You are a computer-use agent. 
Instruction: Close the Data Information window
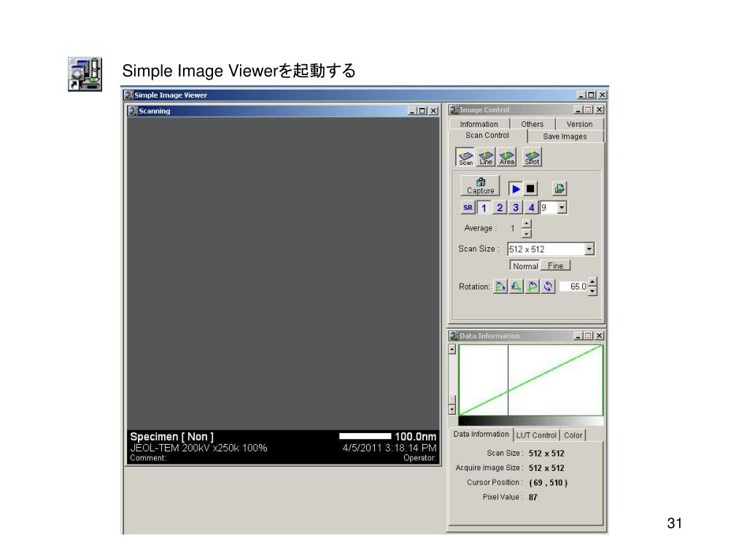(x=600, y=335)
